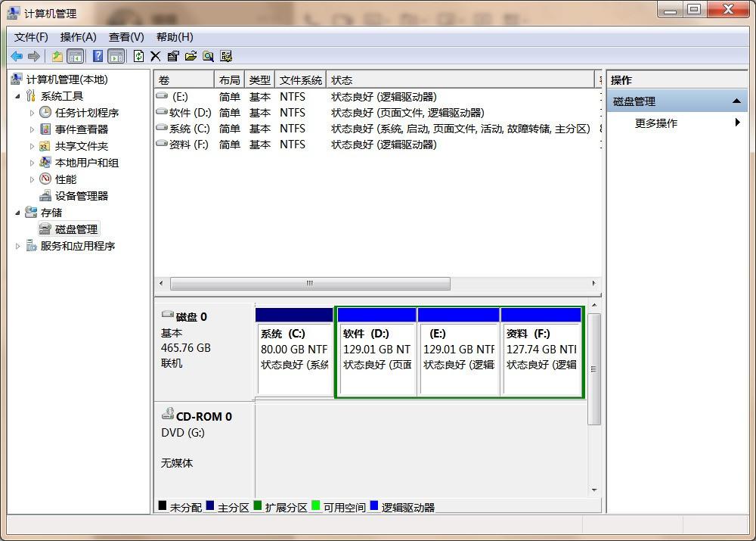Toggle the Show/Hide Action Pane button
756x541 pixels.
point(116,56)
